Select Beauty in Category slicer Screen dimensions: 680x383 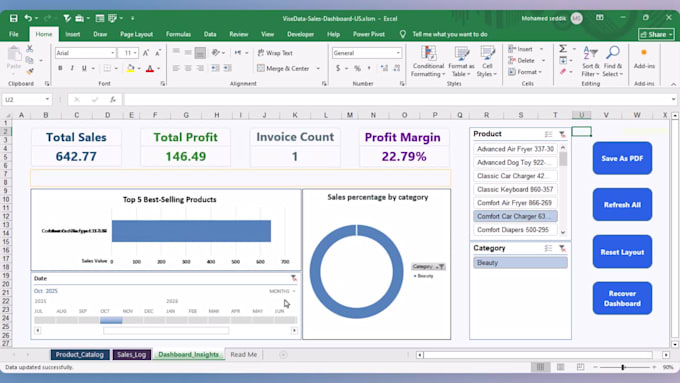[520, 262]
